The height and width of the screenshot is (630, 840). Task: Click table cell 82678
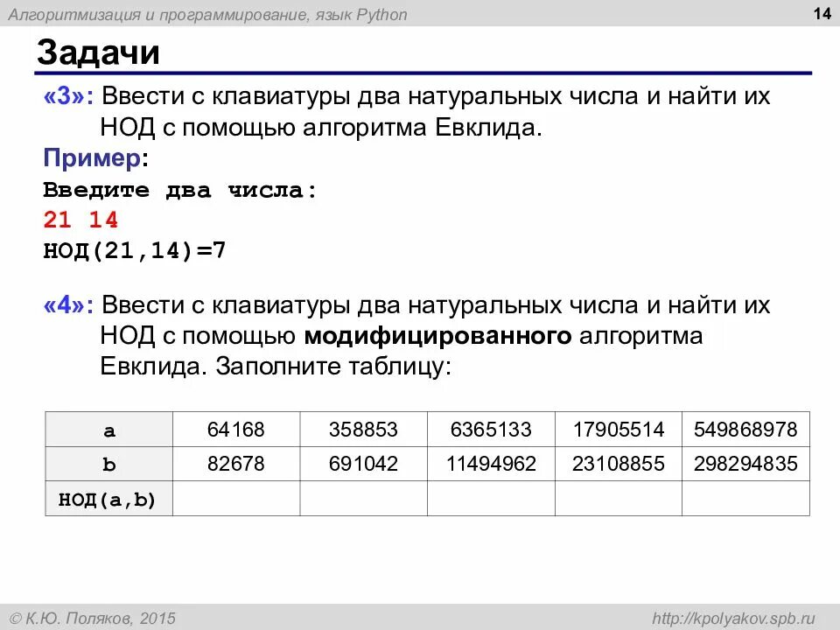[x=236, y=464]
